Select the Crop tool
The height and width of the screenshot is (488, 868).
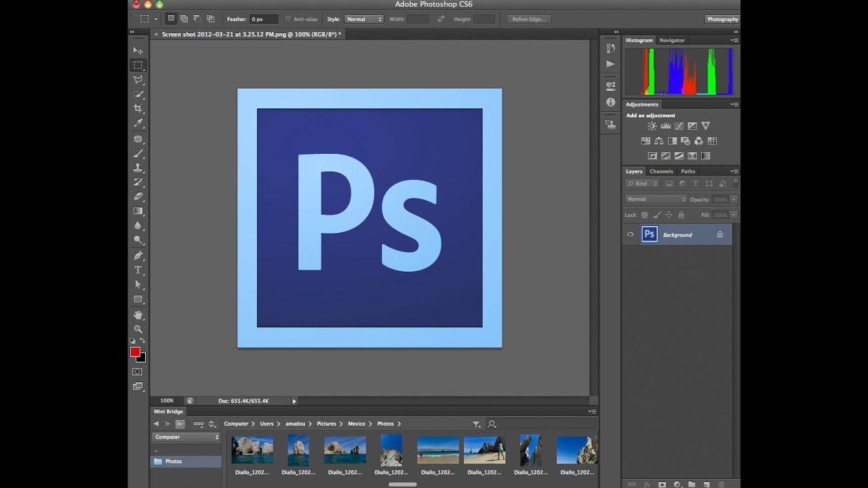coord(138,108)
